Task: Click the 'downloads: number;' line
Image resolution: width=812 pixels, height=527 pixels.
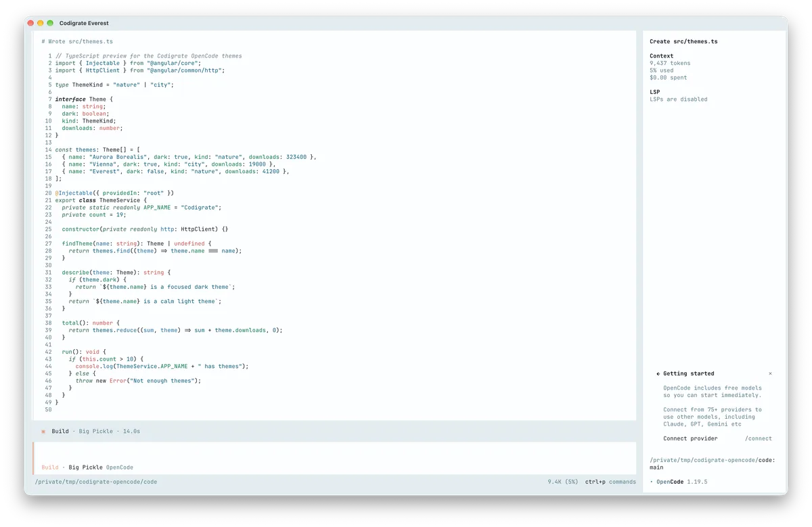Action: click(93, 128)
